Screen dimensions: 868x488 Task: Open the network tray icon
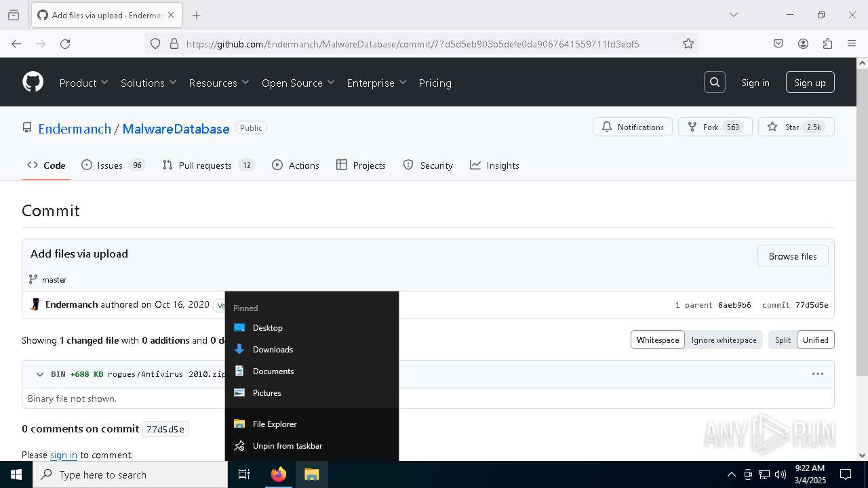pyautogui.click(x=764, y=474)
